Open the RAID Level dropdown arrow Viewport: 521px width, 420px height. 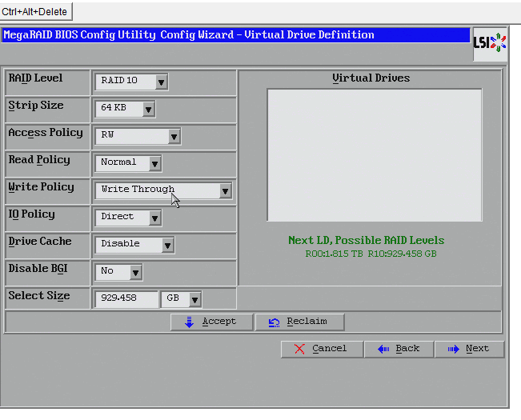tap(161, 82)
